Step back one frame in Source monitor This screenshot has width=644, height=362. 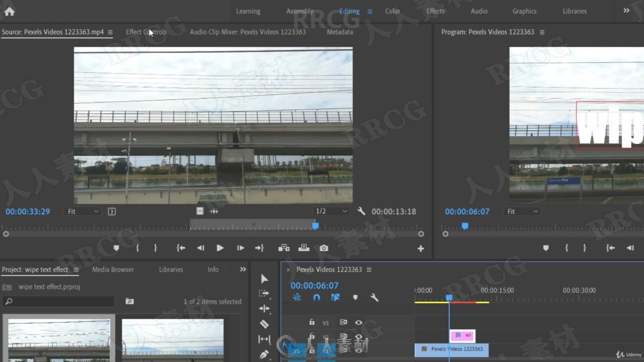point(200,248)
